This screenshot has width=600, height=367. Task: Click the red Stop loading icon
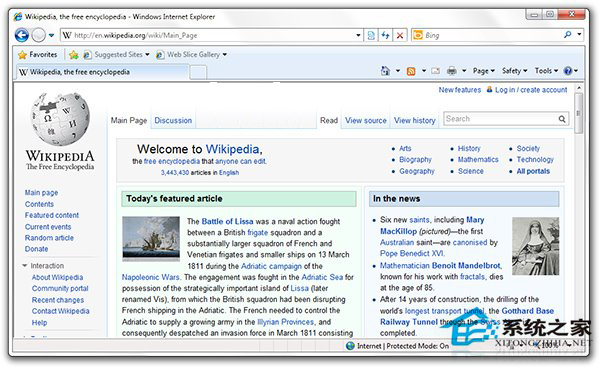[x=399, y=36]
